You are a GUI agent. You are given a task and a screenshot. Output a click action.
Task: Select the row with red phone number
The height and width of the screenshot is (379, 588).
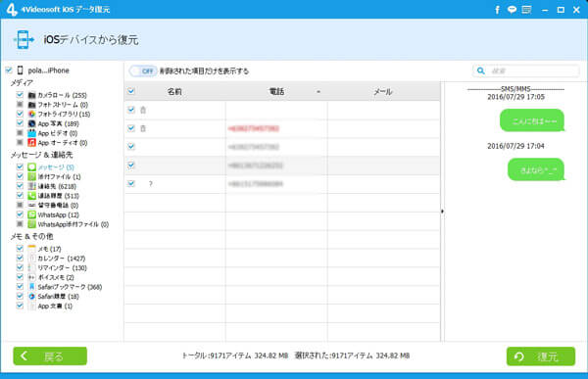(x=282, y=128)
